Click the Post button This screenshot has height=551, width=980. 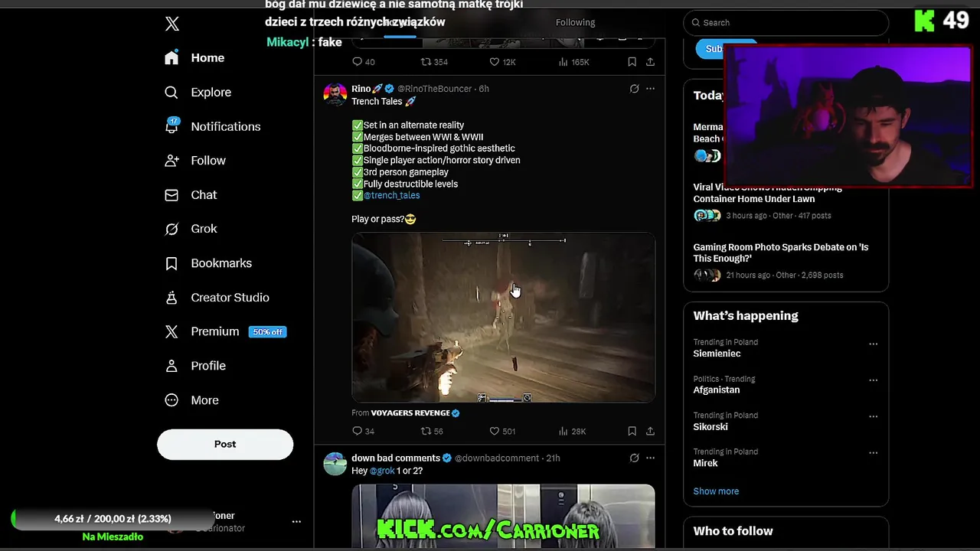(x=225, y=445)
